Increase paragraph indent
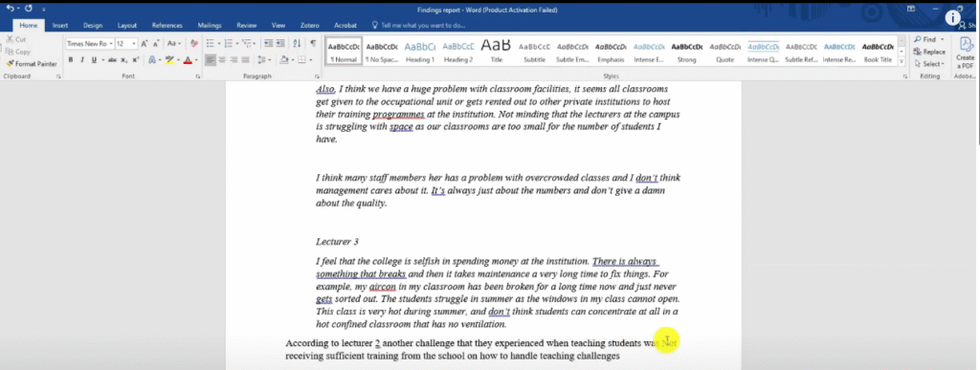The height and width of the screenshot is (370, 980). pos(280,43)
